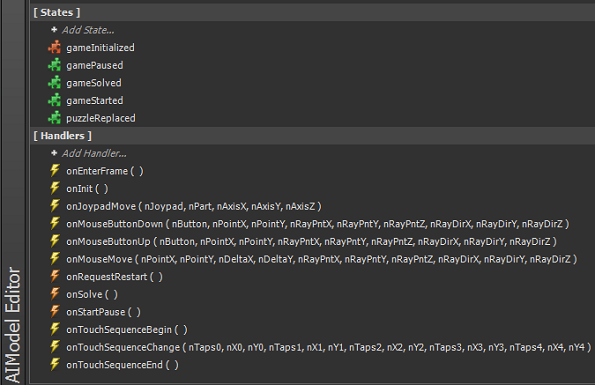
Task: Click the lightning icon beside onMouseButtonUp
Action: point(55,241)
